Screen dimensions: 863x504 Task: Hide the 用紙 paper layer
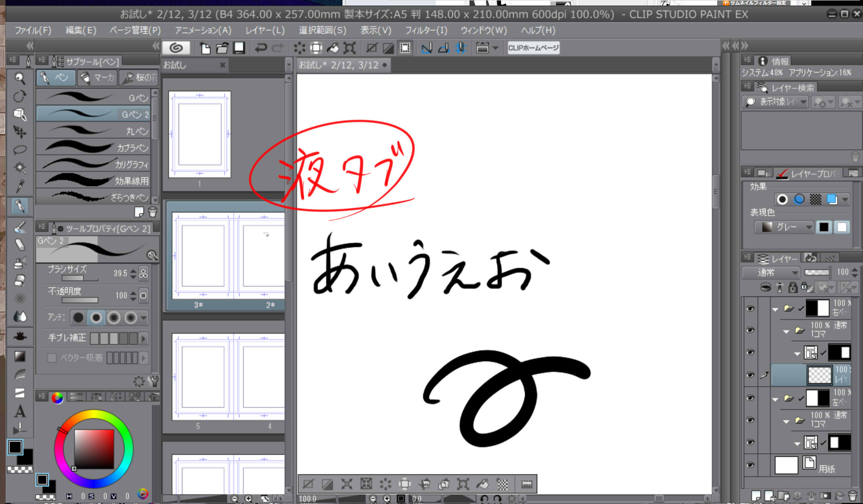750,465
